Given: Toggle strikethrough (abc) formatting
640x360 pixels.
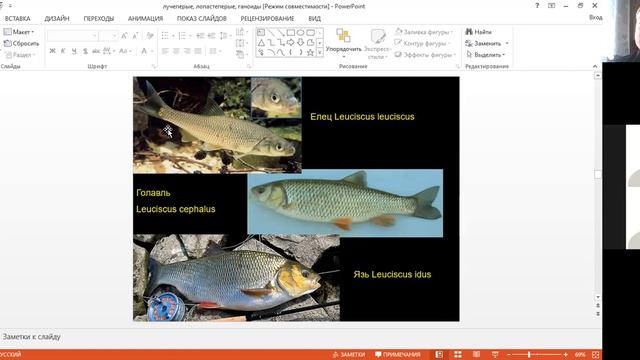Looking at the screenshot, I should pos(96,51).
